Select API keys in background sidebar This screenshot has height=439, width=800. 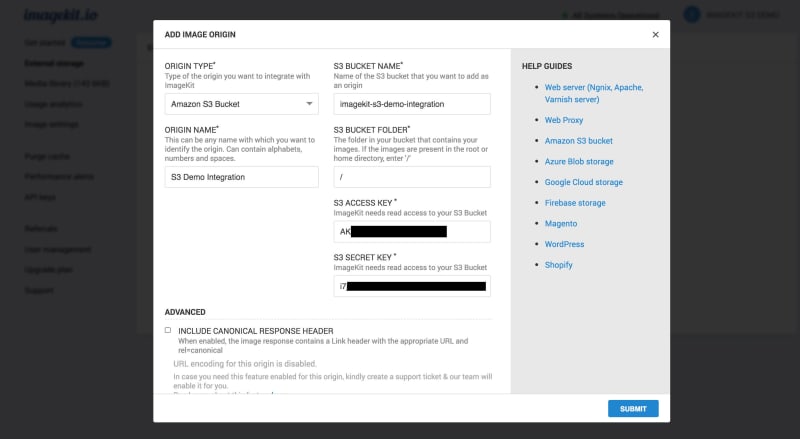point(40,197)
